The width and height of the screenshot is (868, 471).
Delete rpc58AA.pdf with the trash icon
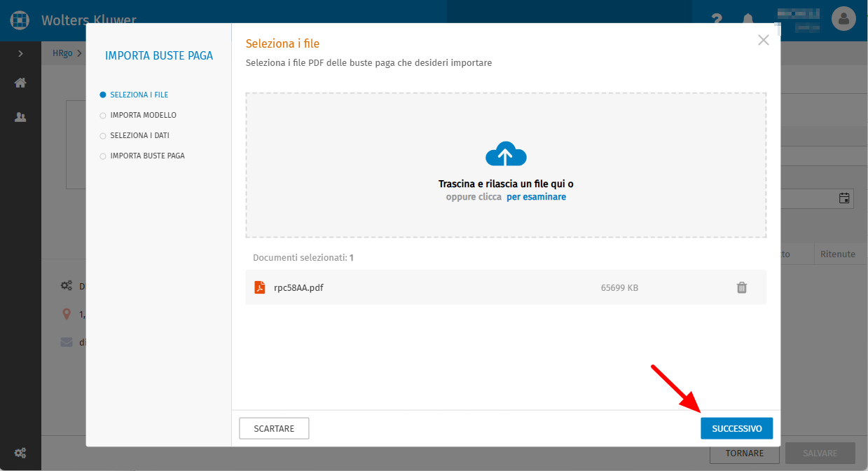tap(742, 287)
